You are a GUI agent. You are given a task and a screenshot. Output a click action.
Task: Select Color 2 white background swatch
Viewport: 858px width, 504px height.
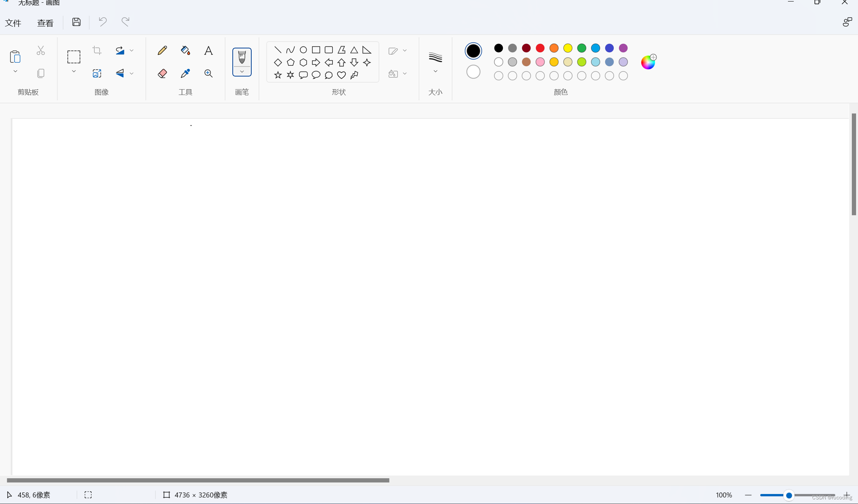click(x=473, y=72)
